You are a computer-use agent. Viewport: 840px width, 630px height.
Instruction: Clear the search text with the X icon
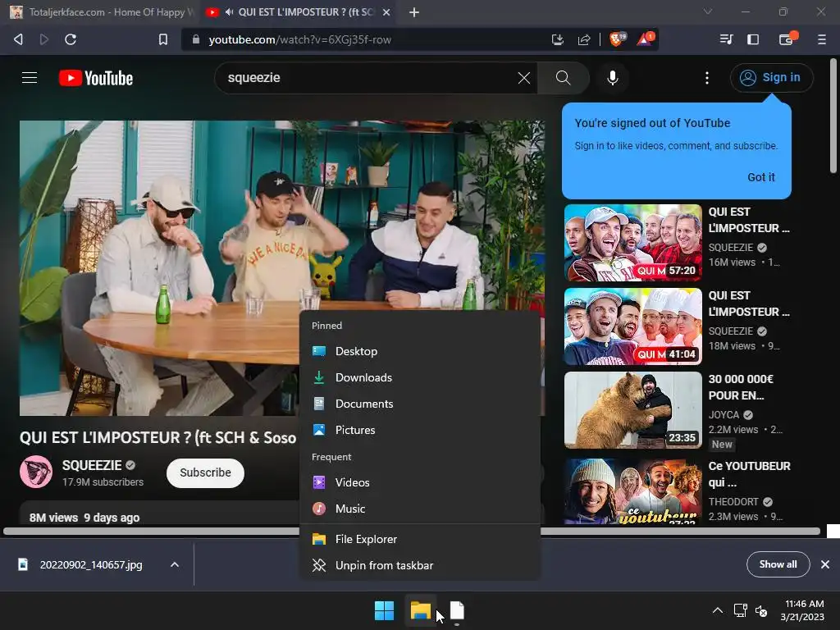pos(524,78)
